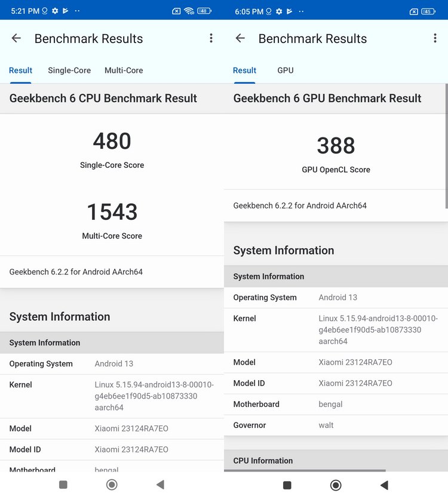Tap settings gear icon in right status bar

[279, 11]
